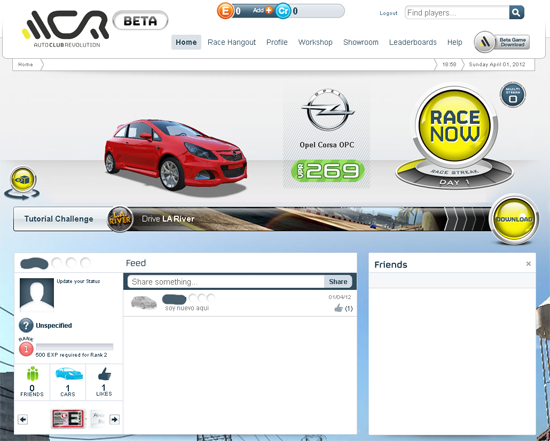Screen dimensions: 550x441
Task: Select the red E badge thumbnail
Action: click(68, 419)
